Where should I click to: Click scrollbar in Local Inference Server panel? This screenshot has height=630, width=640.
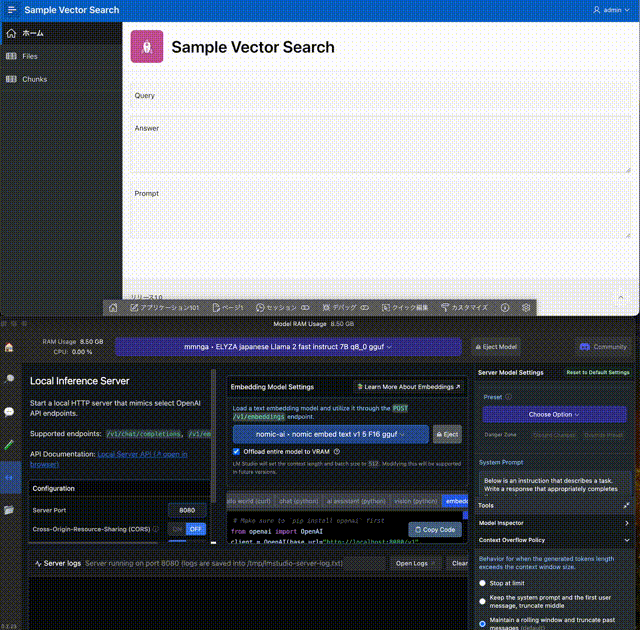(x=213, y=437)
